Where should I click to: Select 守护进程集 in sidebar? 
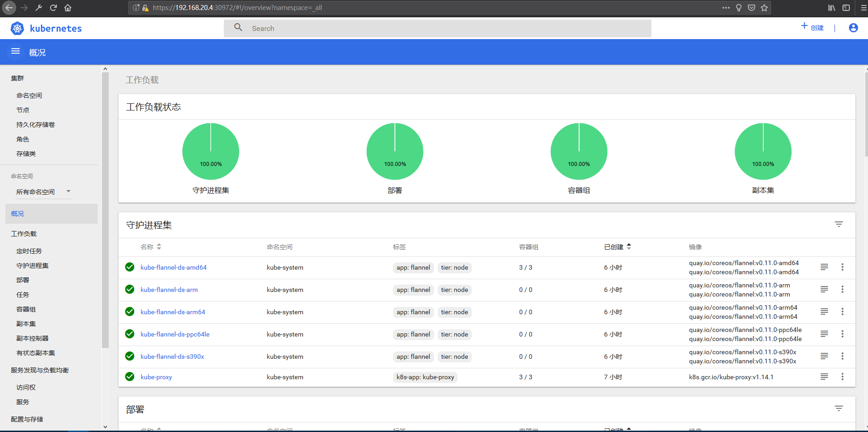click(x=32, y=266)
